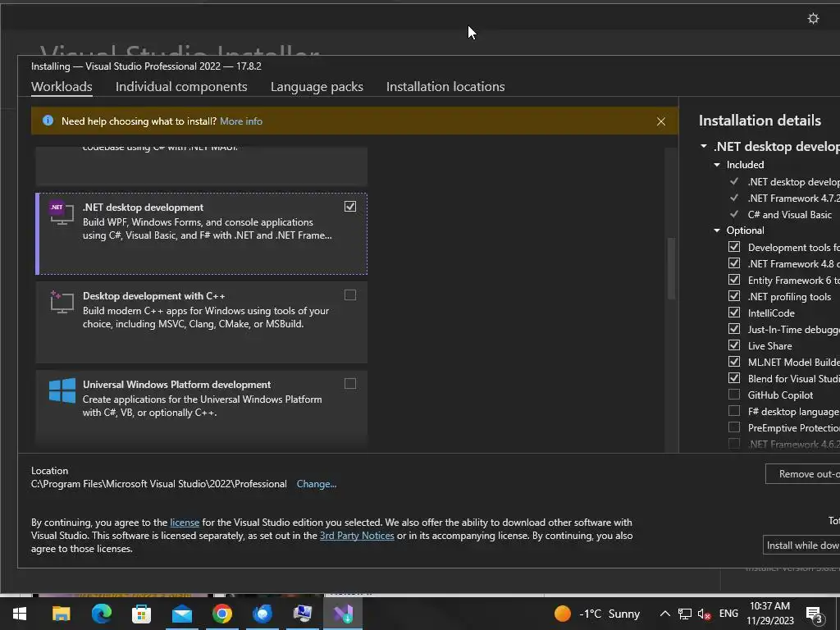Click the sunny weather widget icon
840x630 pixels.
[563, 614]
